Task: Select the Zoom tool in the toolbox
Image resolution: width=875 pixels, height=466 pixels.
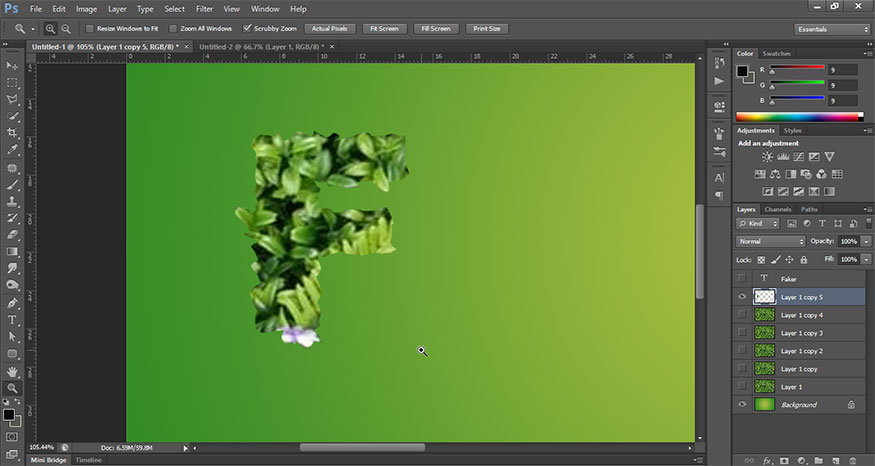Action: pos(12,388)
